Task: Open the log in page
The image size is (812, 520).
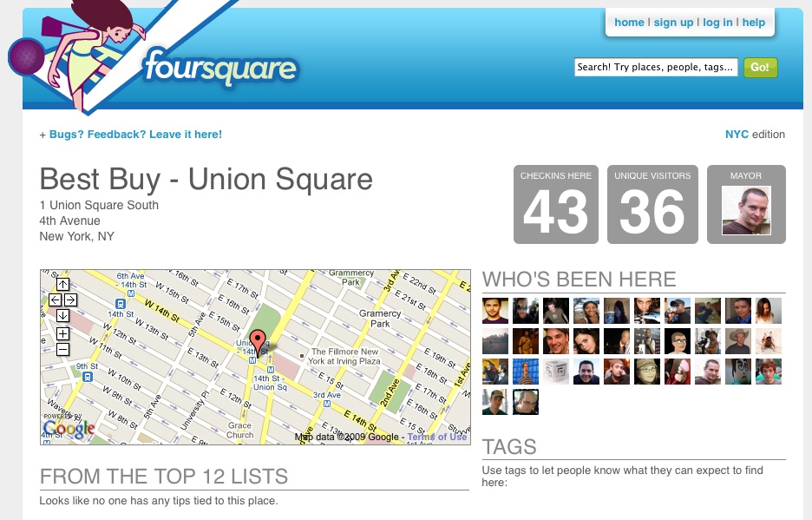Action: [x=717, y=23]
